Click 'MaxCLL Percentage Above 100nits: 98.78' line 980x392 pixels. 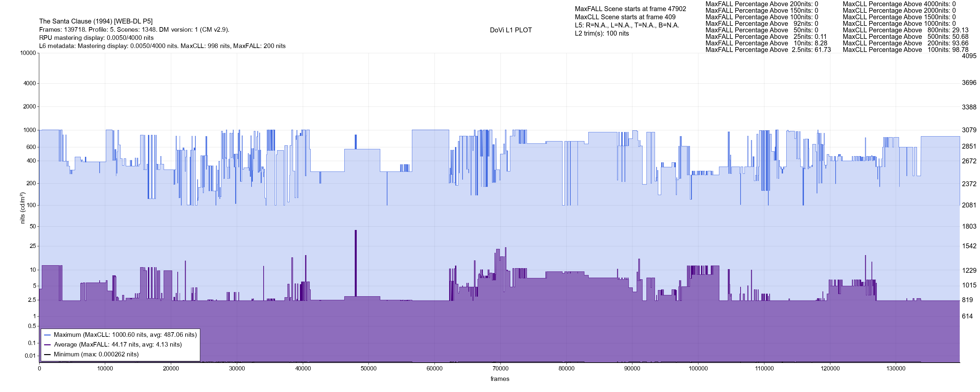[x=906, y=50]
